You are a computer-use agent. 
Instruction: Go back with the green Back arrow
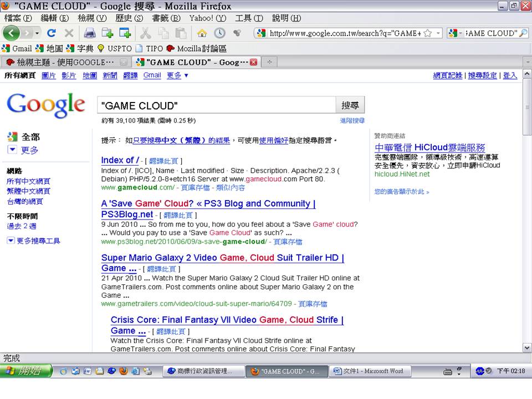tap(11, 33)
